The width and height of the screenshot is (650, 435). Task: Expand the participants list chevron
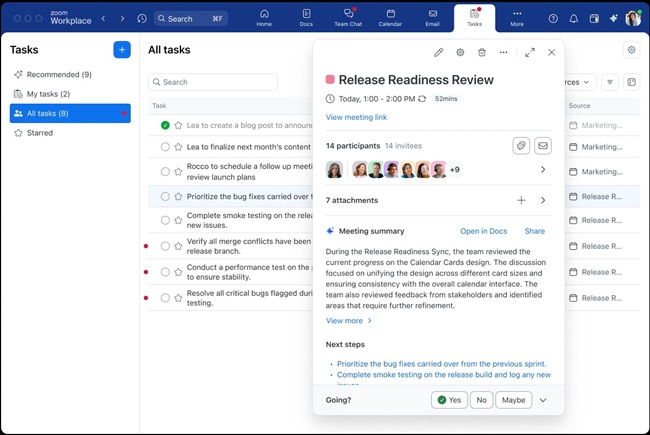click(543, 170)
